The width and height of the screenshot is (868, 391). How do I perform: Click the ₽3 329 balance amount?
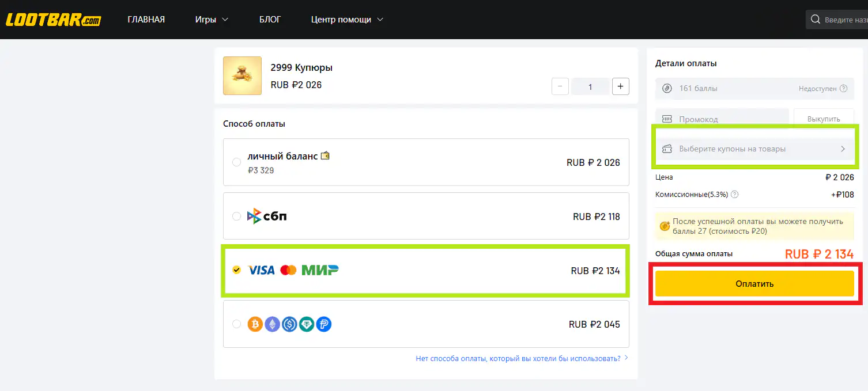[x=261, y=170]
